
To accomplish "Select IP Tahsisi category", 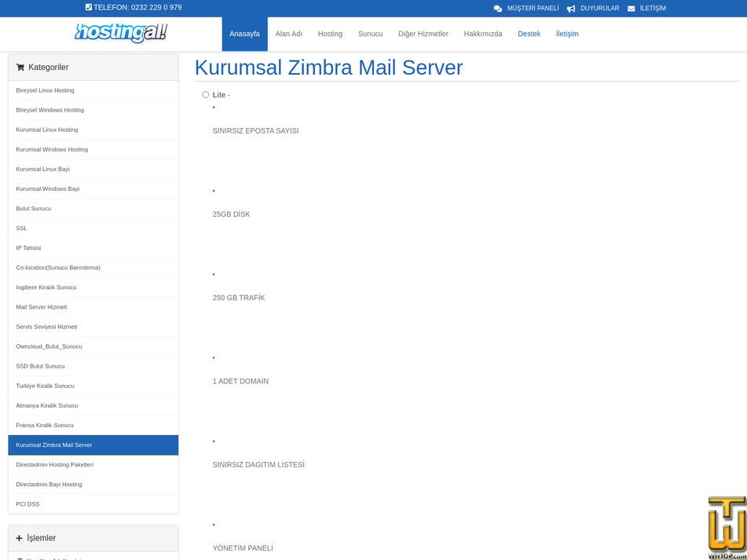I will [93, 248].
